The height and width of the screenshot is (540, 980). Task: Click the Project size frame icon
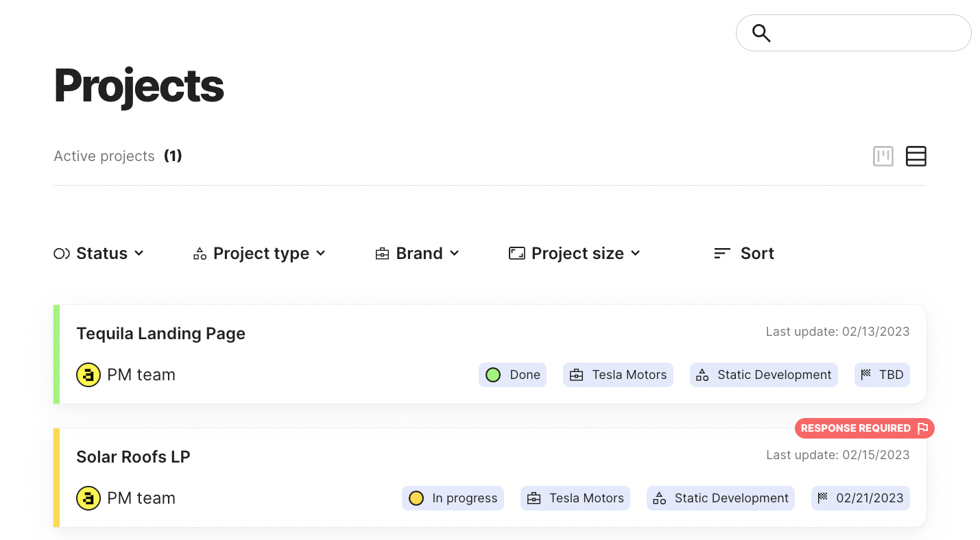coord(516,254)
